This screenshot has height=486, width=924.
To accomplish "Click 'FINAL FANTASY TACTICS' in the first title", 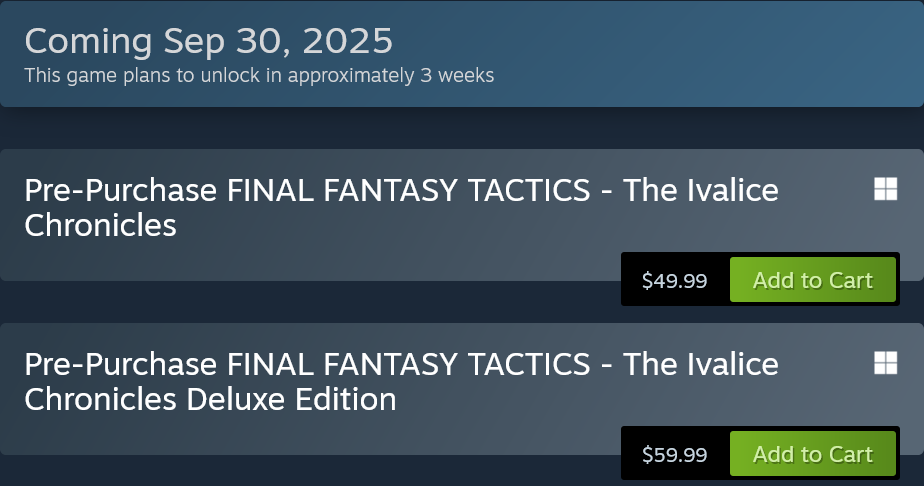I will (x=408, y=190).
